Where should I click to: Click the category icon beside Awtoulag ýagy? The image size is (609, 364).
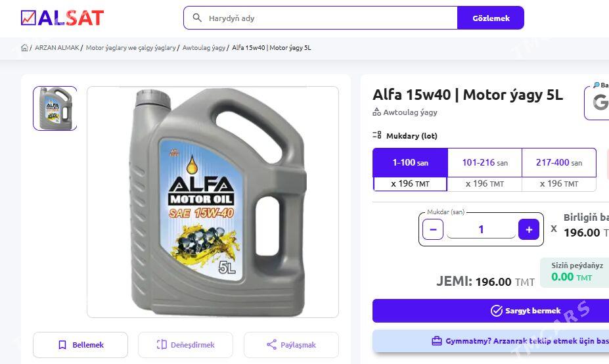pyautogui.click(x=376, y=112)
